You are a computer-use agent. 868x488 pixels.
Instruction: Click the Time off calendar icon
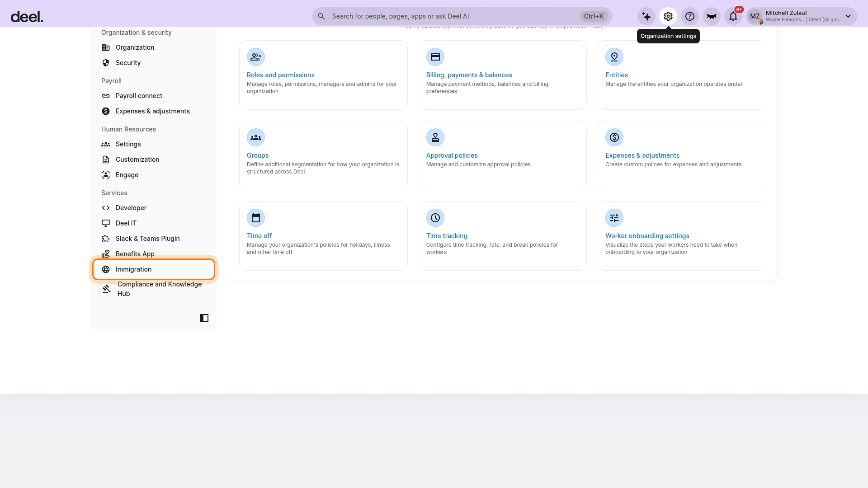click(256, 218)
